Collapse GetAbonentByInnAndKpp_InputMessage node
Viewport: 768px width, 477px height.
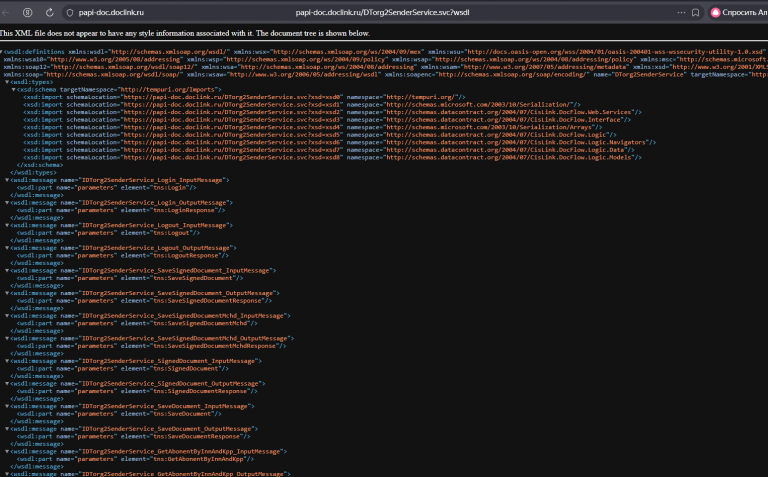(x=7, y=452)
